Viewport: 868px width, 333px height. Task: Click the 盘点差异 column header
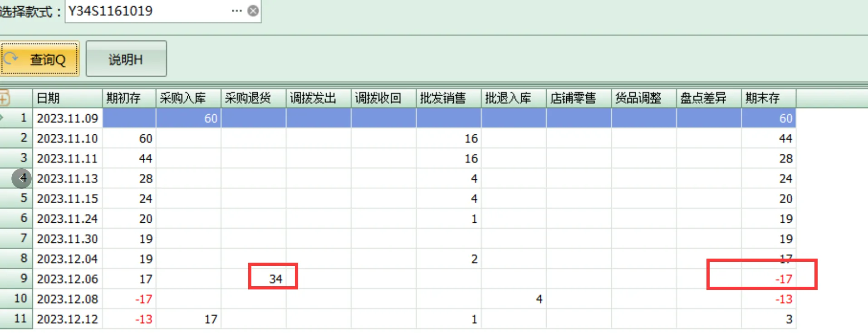point(708,98)
